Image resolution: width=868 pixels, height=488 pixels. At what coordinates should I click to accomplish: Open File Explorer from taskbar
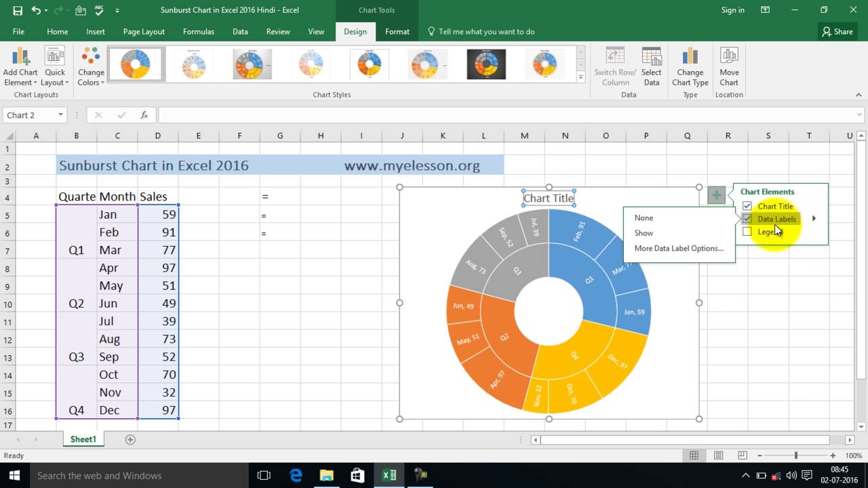[327, 475]
